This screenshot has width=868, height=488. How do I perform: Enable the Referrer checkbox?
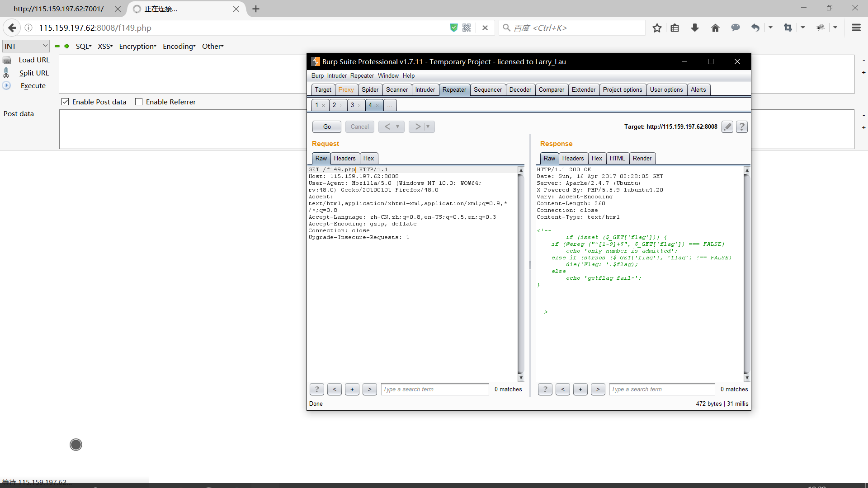point(139,102)
